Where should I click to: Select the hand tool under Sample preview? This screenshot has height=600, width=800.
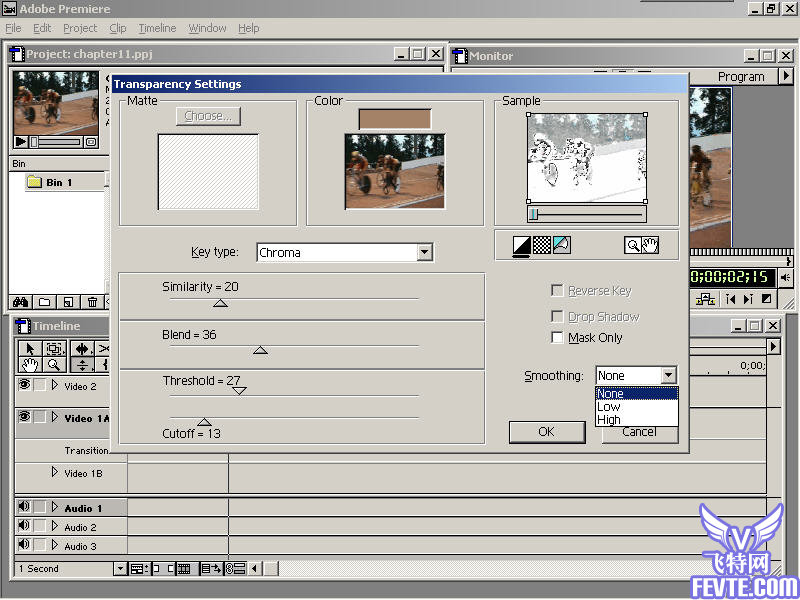pos(650,245)
